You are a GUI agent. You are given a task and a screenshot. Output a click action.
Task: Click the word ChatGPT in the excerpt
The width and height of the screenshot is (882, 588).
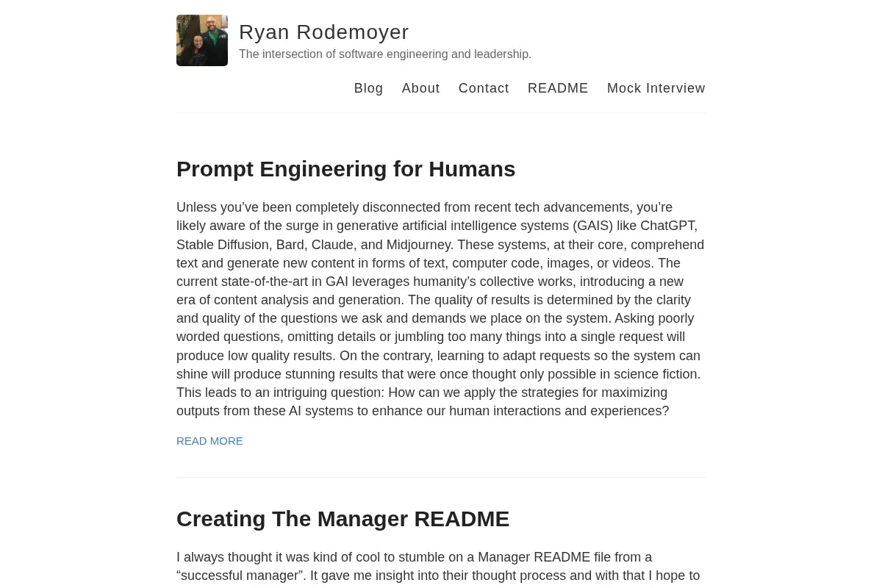pyautogui.click(x=667, y=226)
